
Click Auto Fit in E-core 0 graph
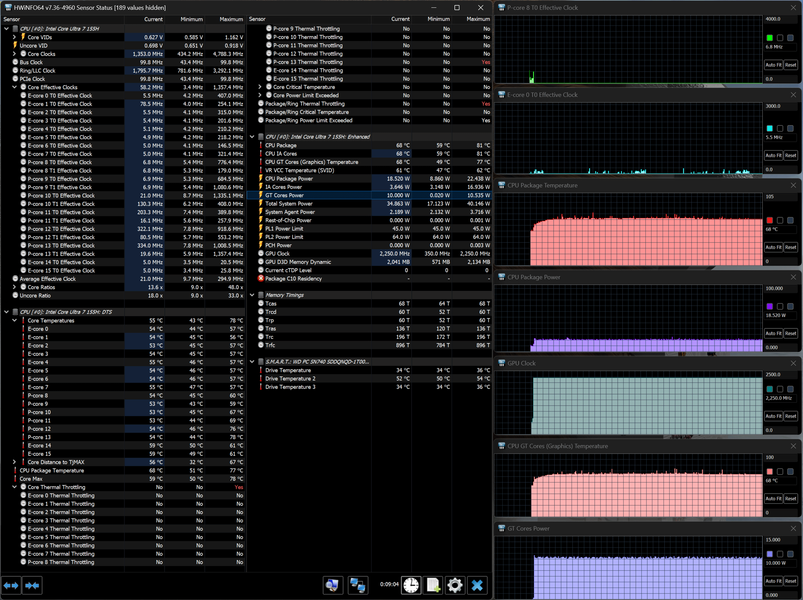point(773,155)
